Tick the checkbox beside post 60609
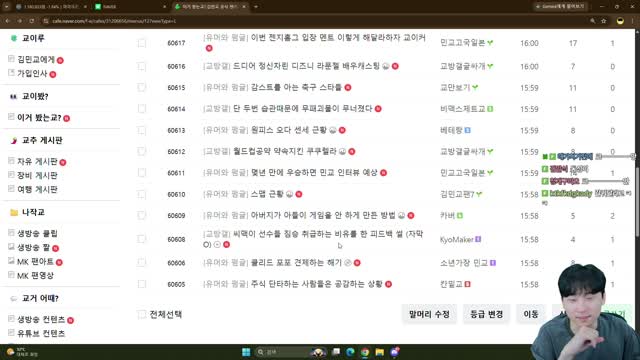Image resolution: width=640 pixels, height=360 pixels. [x=142, y=215]
